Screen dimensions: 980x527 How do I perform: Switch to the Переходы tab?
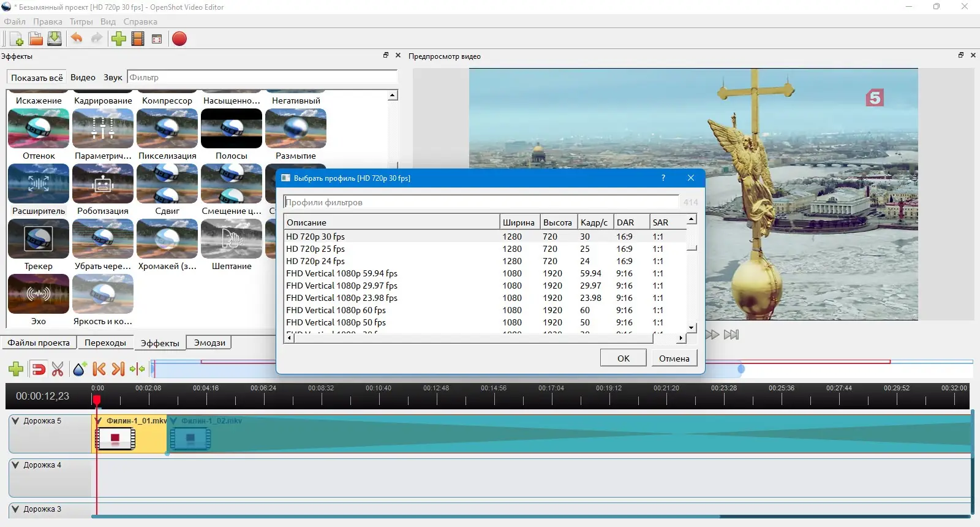click(105, 343)
